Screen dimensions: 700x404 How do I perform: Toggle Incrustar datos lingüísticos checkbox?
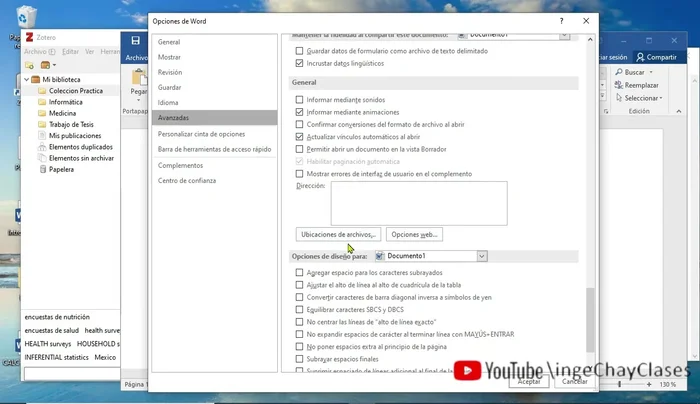299,63
